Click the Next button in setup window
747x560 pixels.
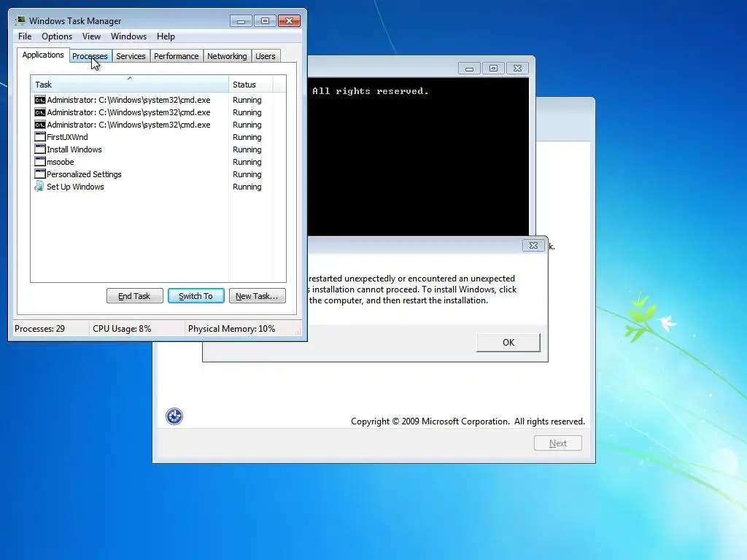[x=558, y=443]
